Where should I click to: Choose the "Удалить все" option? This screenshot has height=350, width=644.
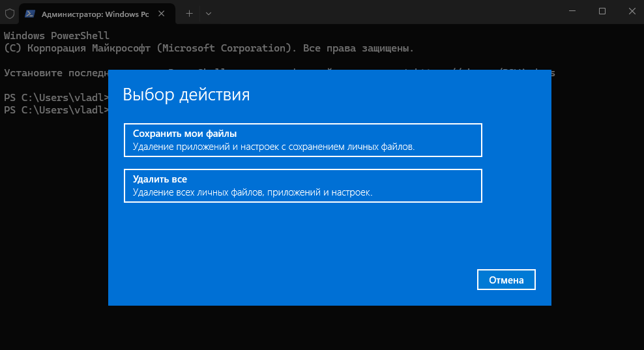pyautogui.click(x=302, y=186)
